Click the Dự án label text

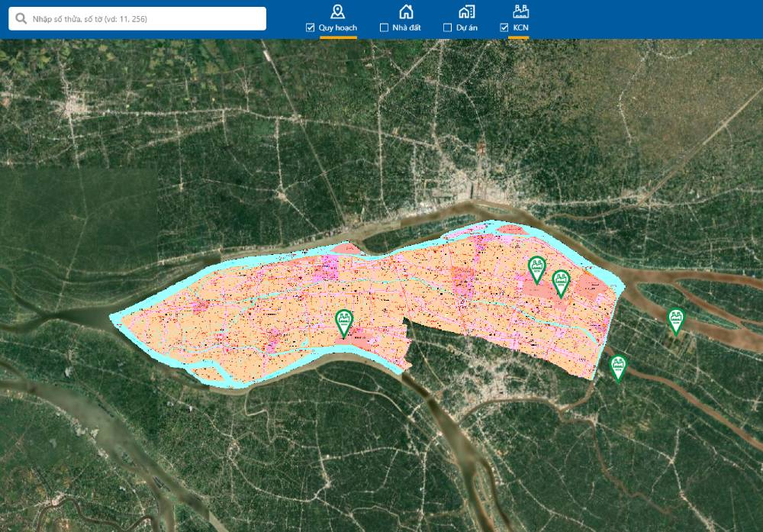(x=466, y=27)
